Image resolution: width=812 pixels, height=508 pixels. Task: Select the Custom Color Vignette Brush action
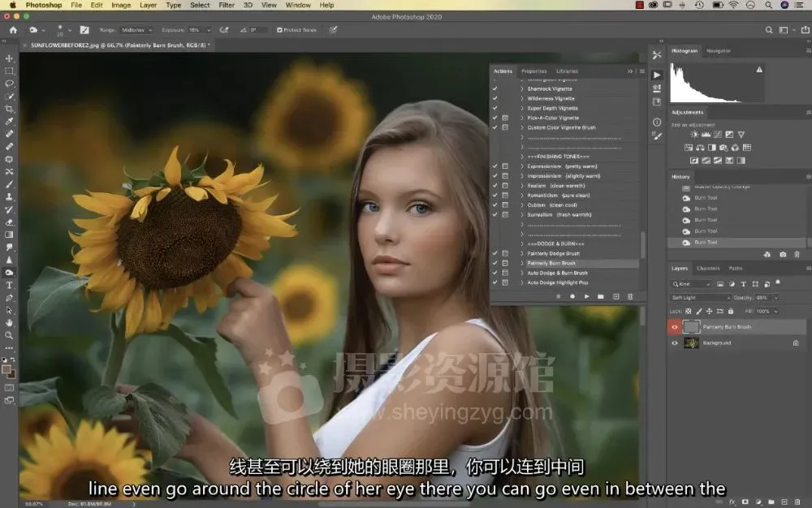click(x=561, y=127)
